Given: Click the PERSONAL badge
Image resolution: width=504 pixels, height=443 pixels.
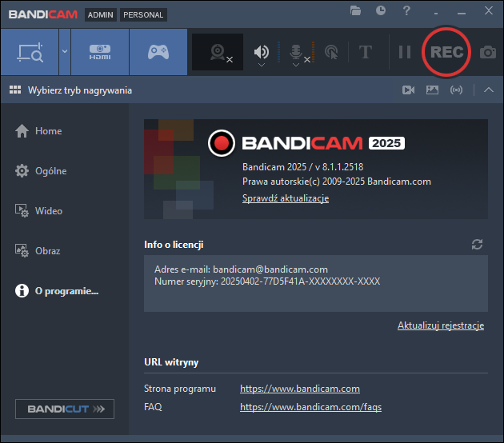Looking at the screenshot, I should click(x=143, y=14).
